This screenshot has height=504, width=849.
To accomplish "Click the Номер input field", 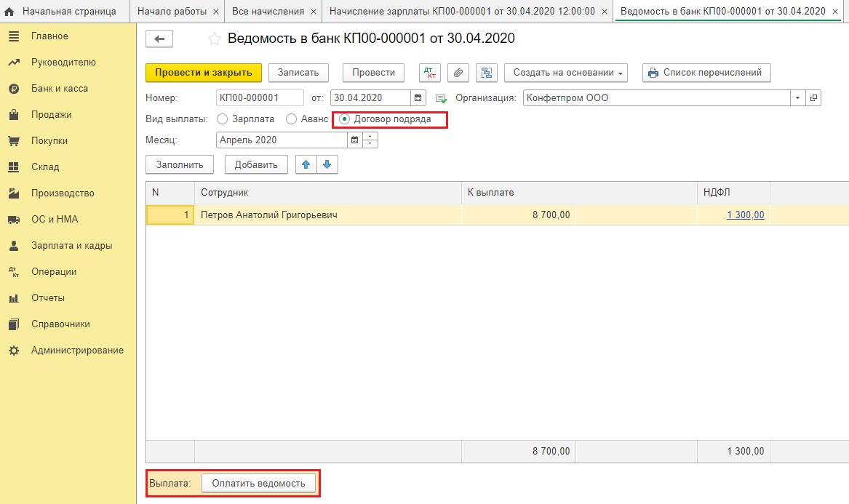I will [x=260, y=98].
